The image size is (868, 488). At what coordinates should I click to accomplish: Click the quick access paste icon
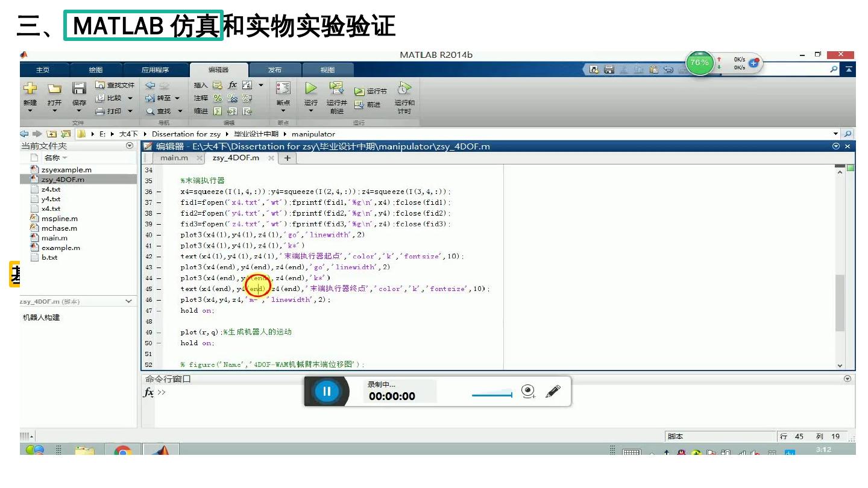tap(654, 70)
